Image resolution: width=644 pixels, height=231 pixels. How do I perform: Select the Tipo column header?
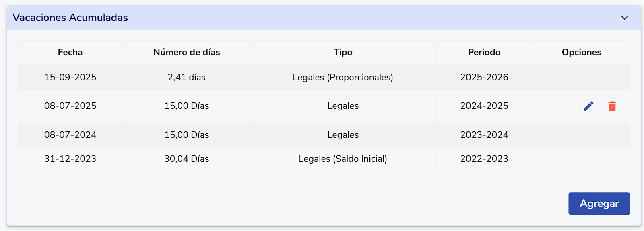coord(343,52)
